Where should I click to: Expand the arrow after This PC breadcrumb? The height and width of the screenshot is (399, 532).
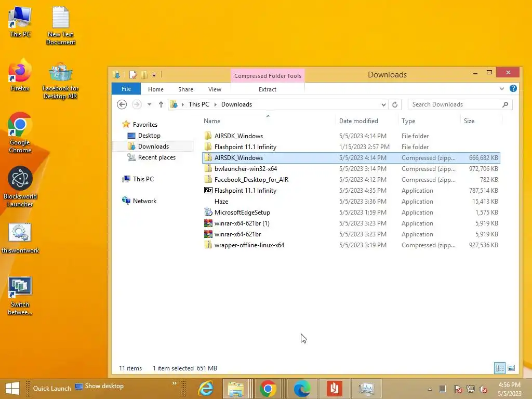216,104
